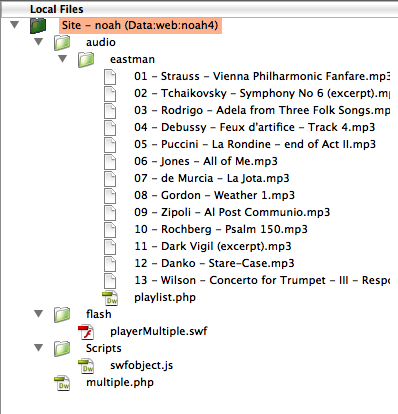Click the Dreamweaver icon beside swfobject.js
The width and height of the screenshot is (398, 414).
pos(86,366)
